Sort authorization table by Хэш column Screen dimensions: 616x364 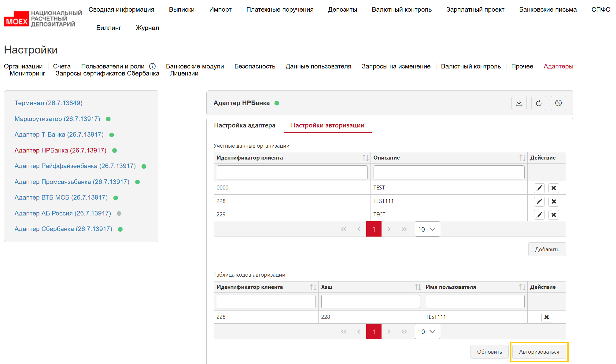[x=418, y=287]
